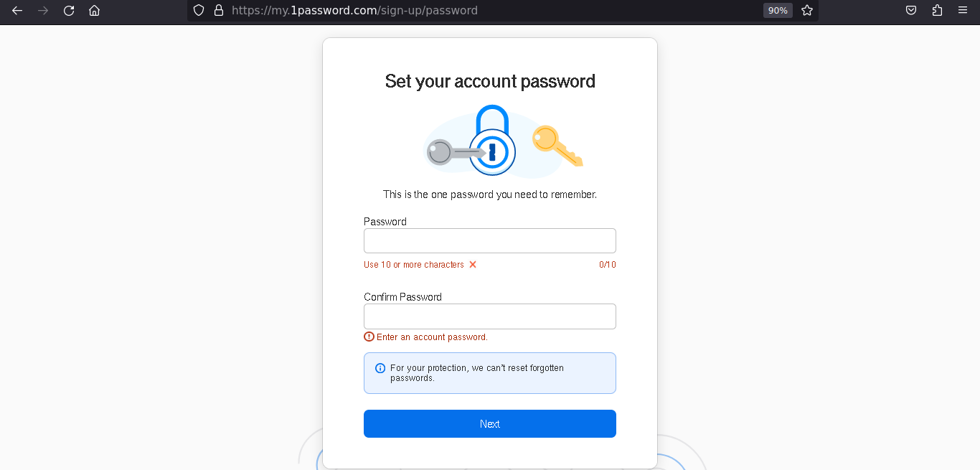Navigate back with the left arrow
Image resolution: width=980 pixels, height=470 pixels.
click(x=17, y=10)
